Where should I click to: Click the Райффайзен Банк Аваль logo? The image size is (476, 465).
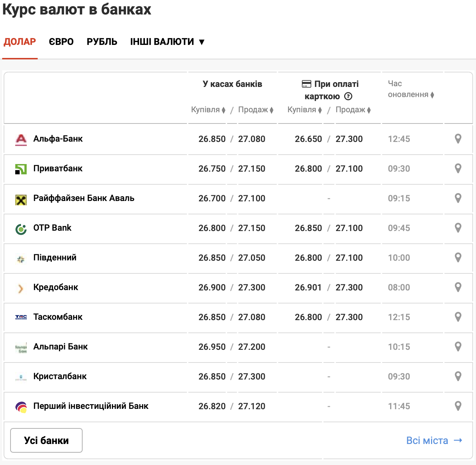[21, 199]
